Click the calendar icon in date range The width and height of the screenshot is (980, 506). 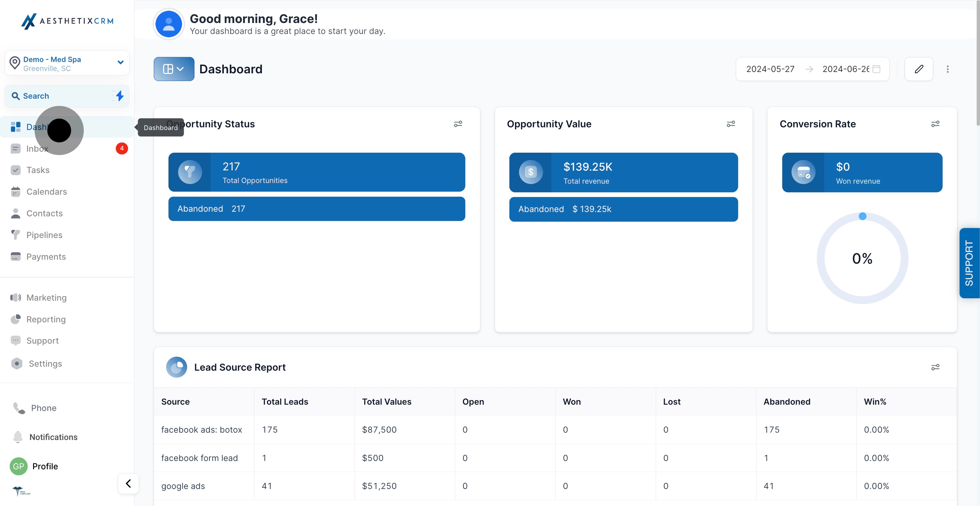pyautogui.click(x=877, y=69)
